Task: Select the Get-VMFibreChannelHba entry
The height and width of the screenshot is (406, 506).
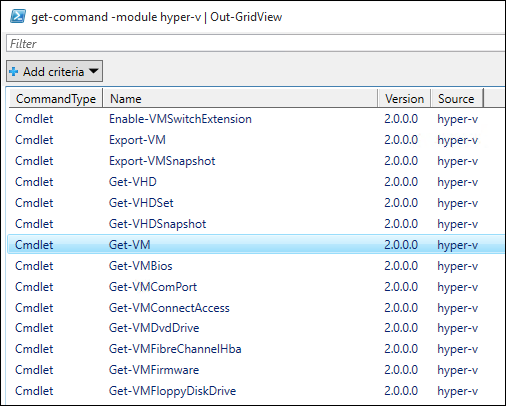Action: 175,349
